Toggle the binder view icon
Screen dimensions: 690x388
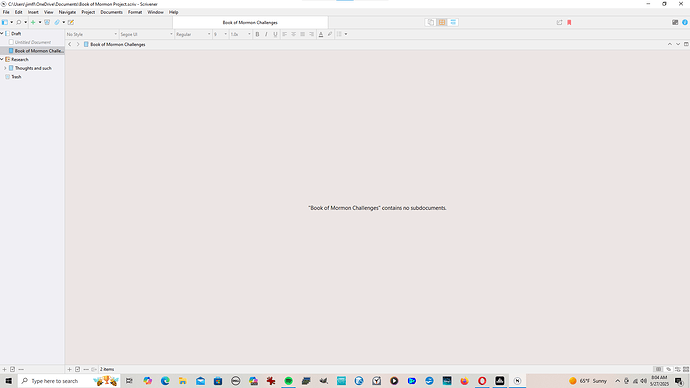[5, 22]
